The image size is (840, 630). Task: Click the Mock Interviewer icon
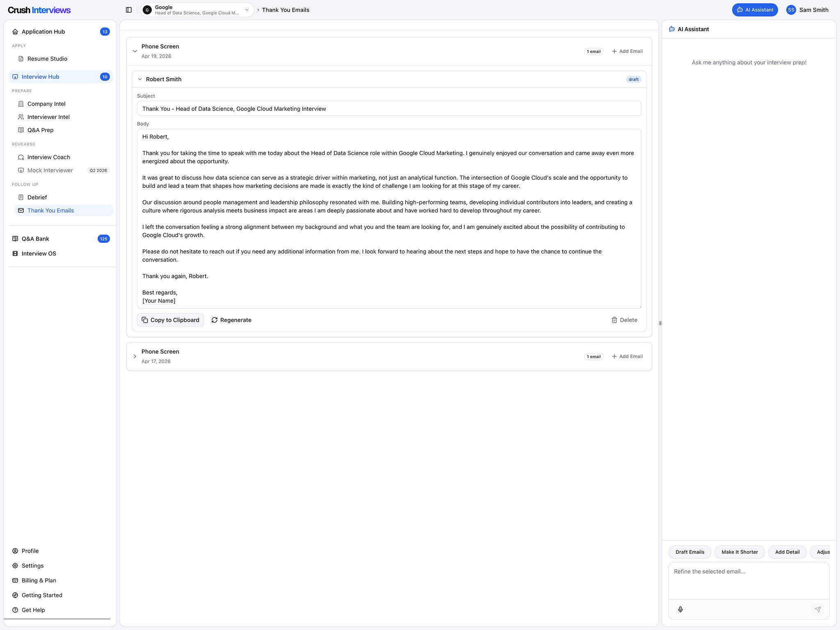tap(21, 170)
